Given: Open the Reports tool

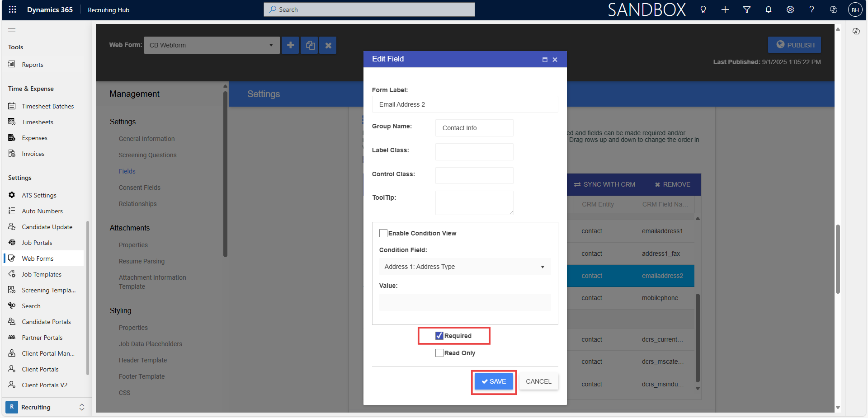Looking at the screenshot, I should tap(32, 64).
